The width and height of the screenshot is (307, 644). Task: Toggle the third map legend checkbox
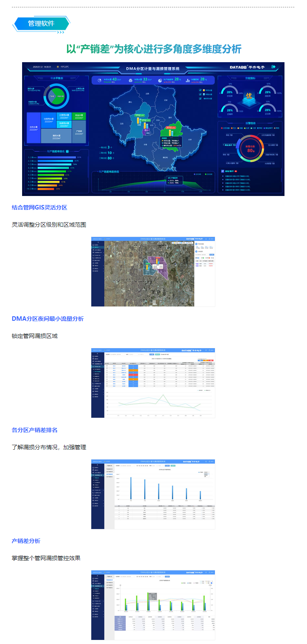(x=200, y=98)
